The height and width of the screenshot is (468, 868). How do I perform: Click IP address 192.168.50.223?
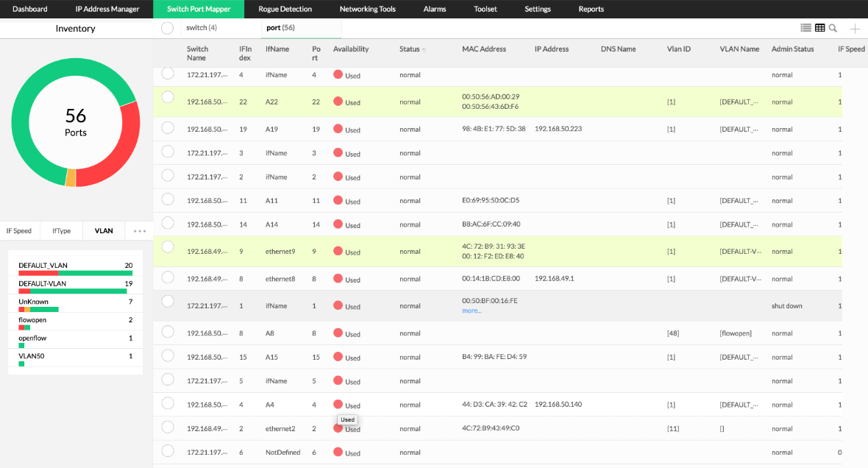click(x=558, y=129)
